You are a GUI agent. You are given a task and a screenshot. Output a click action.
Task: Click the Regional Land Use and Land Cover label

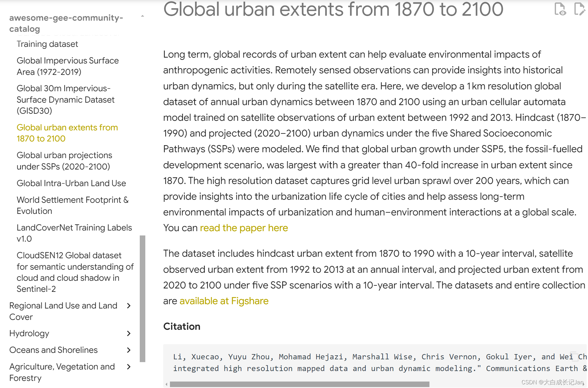click(63, 311)
